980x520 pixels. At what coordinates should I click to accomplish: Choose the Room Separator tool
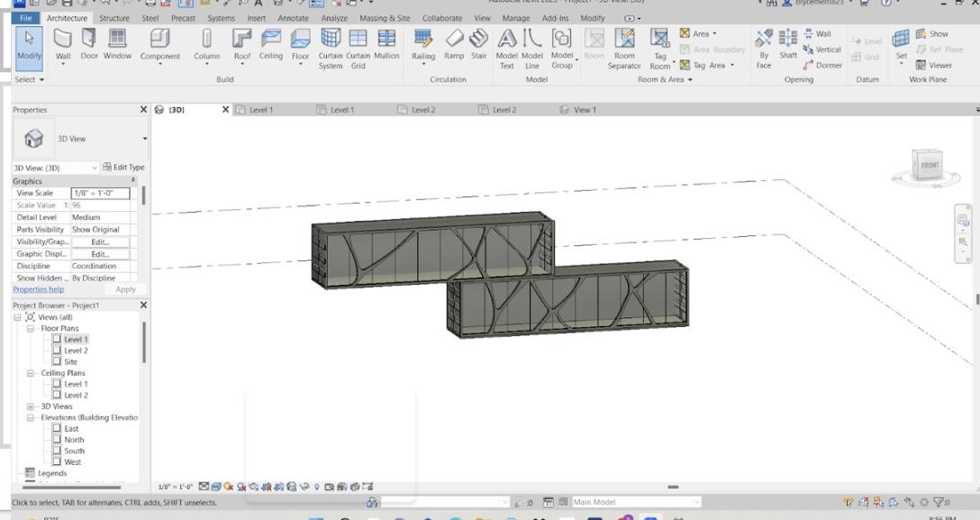tap(624, 49)
